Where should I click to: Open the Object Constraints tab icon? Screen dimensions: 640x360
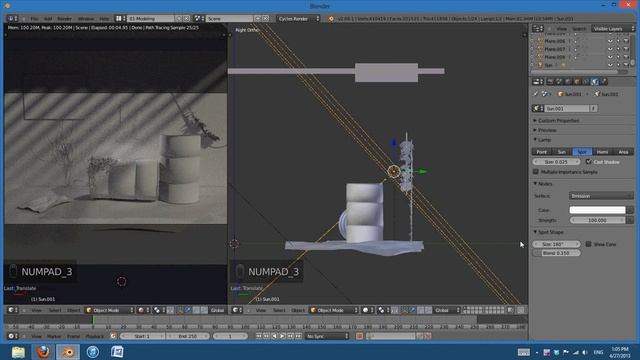pos(586,82)
